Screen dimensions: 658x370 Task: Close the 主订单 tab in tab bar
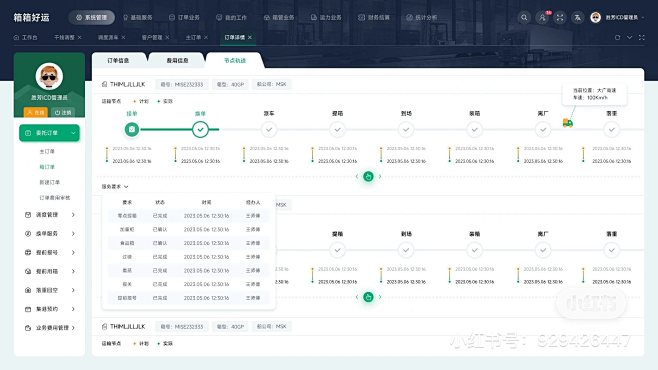tap(206, 37)
